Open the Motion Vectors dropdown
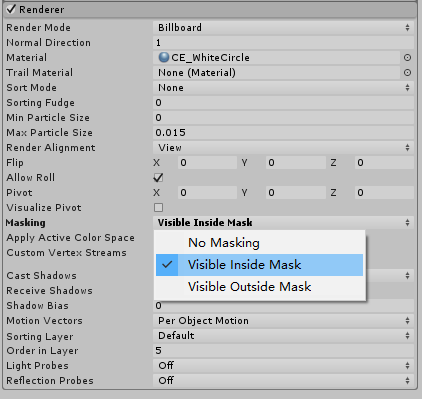The height and width of the screenshot is (399, 422). pyautogui.click(x=283, y=321)
